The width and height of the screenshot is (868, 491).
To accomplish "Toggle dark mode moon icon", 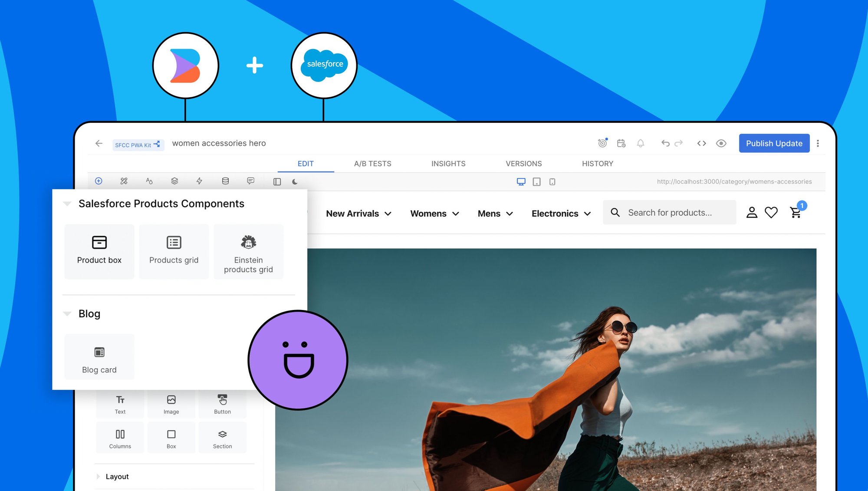I will pos(295,182).
